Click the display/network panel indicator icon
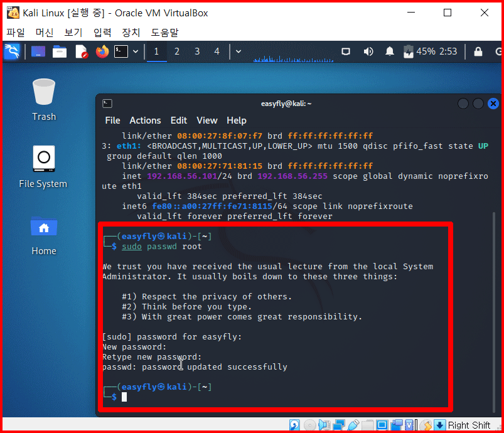 click(x=346, y=51)
